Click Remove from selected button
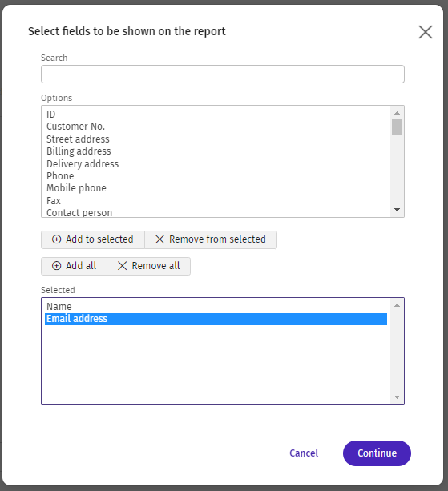This screenshot has width=448, height=491. [211, 239]
